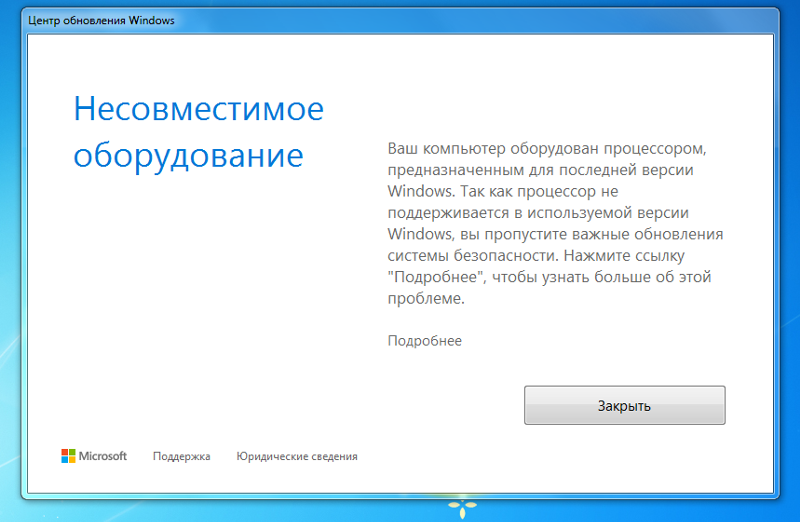Click the Microsoft logo
The height and width of the screenshot is (522, 800).
(x=94, y=456)
